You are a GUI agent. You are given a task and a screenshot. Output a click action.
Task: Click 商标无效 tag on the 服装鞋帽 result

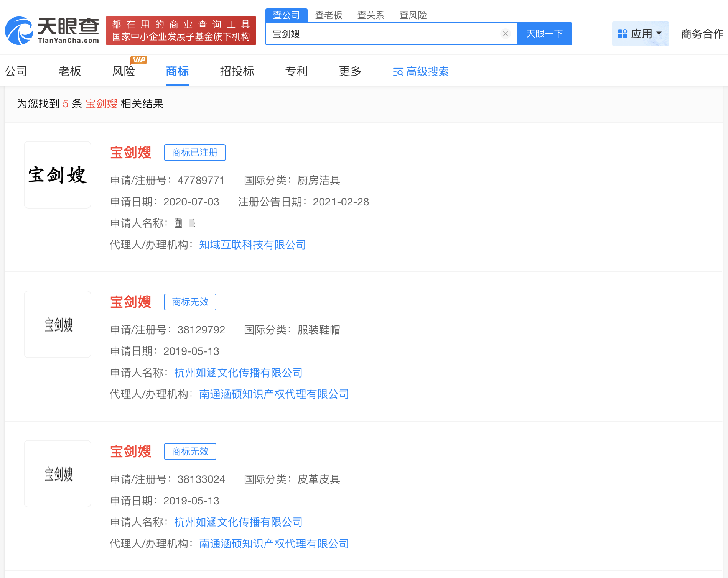190,302
